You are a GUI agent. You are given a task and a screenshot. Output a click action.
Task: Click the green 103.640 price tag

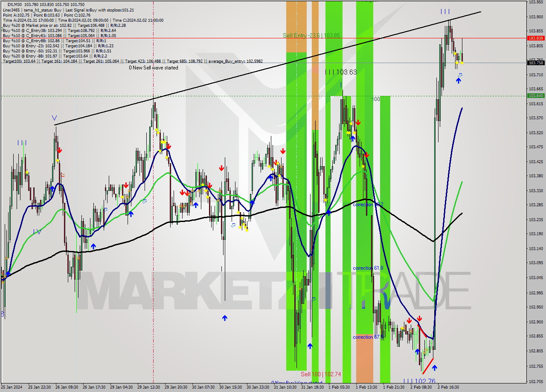[x=536, y=95]
